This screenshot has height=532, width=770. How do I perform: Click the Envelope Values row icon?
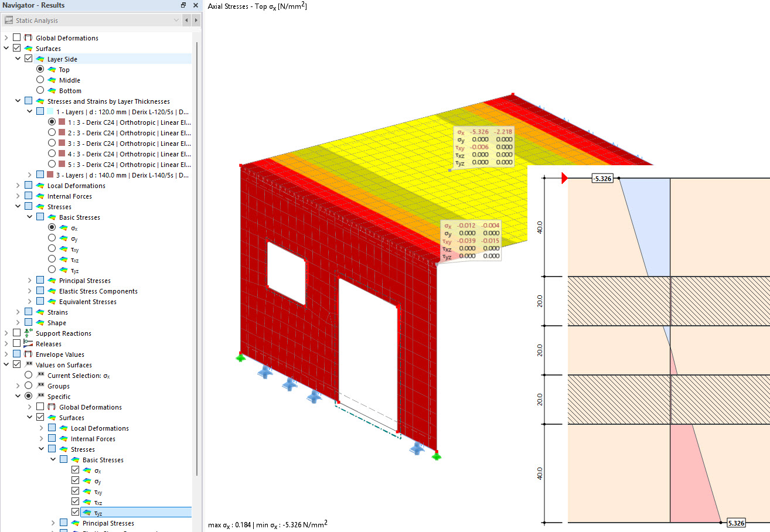click(28, 354)
